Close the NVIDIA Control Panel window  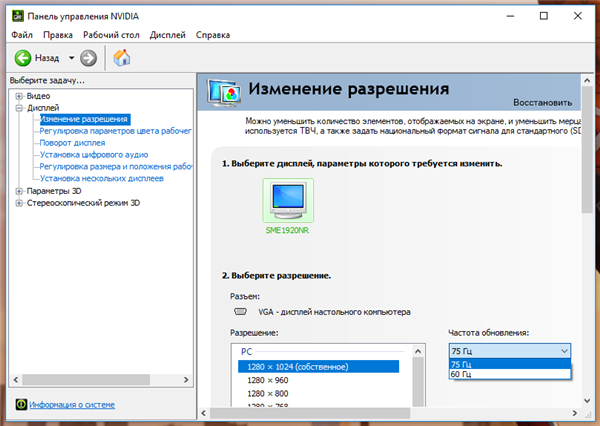(x=578, y=16)
